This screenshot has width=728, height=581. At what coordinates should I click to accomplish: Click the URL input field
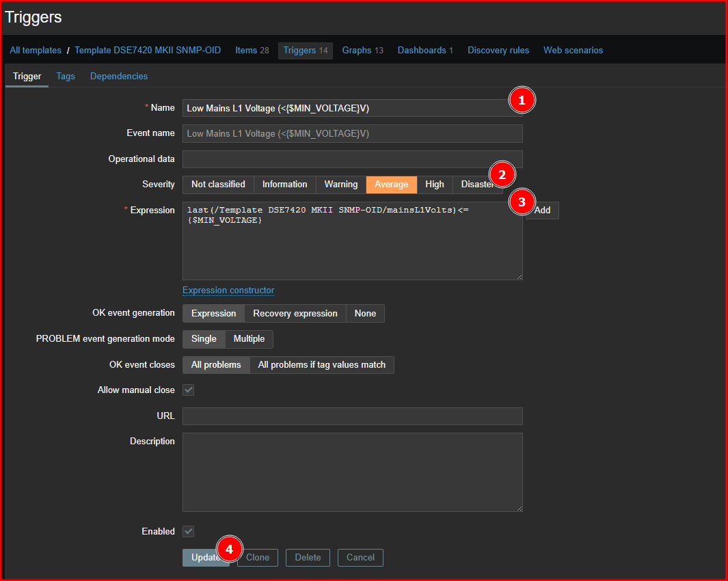353,416
